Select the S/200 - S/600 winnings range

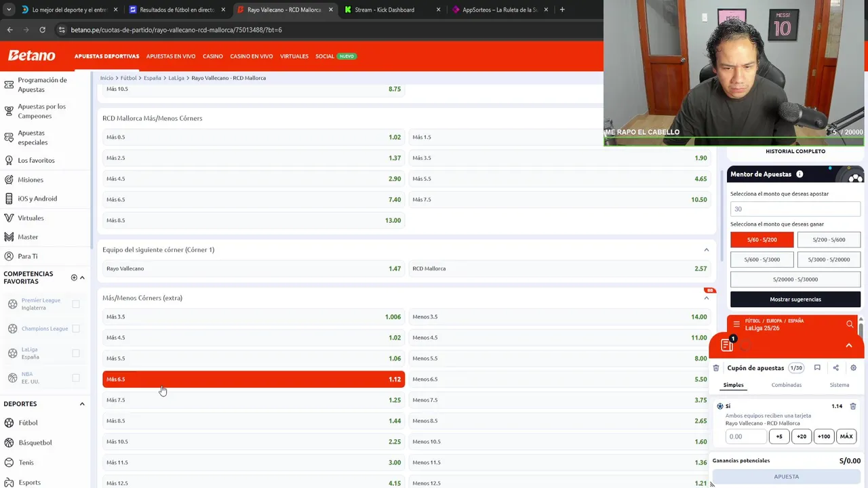click(x=829, y=240)
